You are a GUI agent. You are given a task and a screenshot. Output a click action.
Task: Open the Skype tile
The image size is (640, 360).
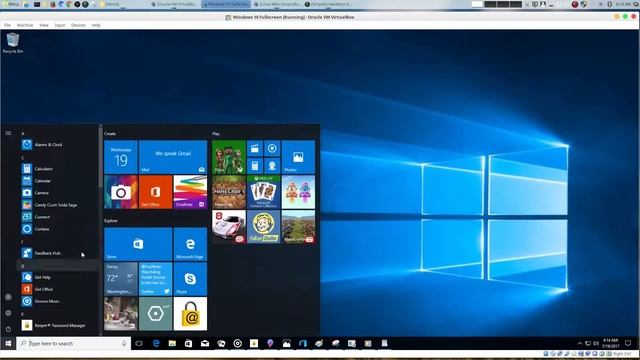[x=190, y=279]
